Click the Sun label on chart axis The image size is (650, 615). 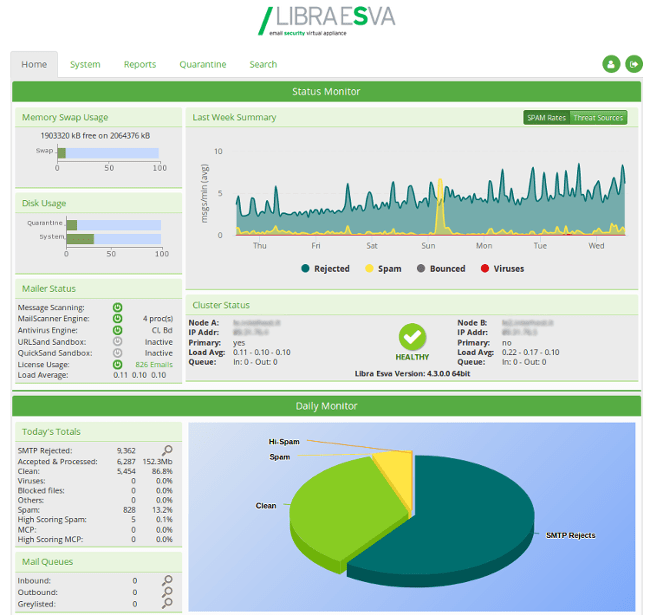(428, 246)
